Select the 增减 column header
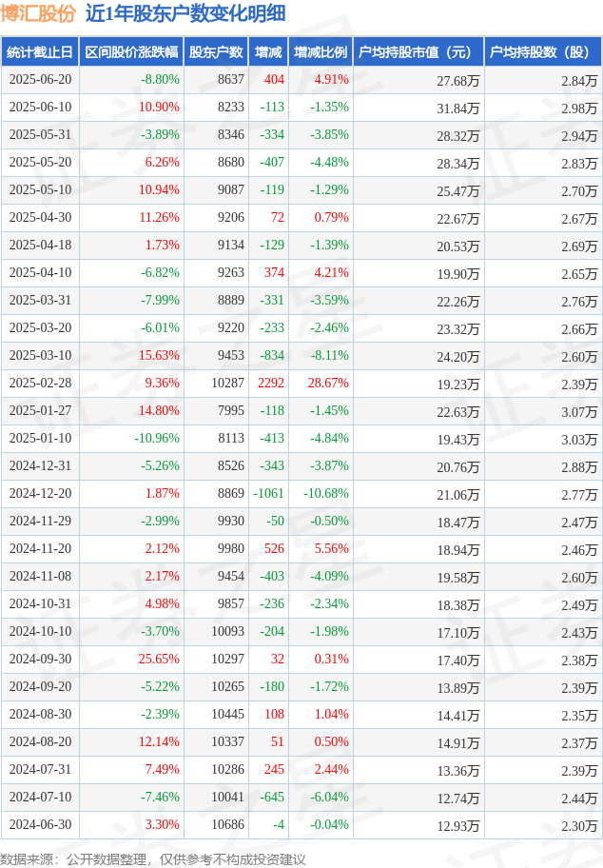The height and width of the screenshot is (868, 603). pos(269,52)
